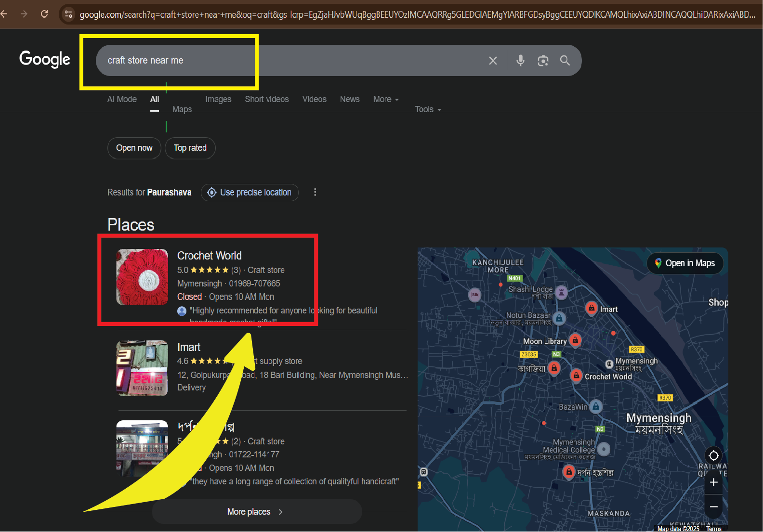Open Imart storefront thumbnail
The image size is (763, 532).
tap(142, 368)
